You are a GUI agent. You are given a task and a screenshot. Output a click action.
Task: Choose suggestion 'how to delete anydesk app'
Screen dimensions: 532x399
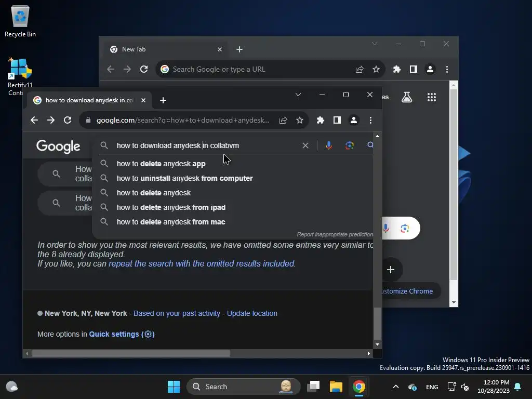(x=233, y=164)
